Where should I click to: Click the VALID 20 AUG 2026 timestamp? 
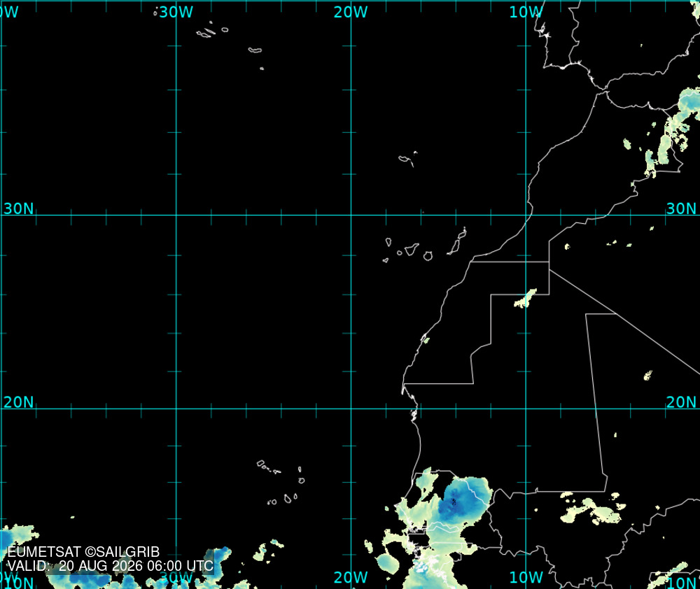tap(111, 566)
